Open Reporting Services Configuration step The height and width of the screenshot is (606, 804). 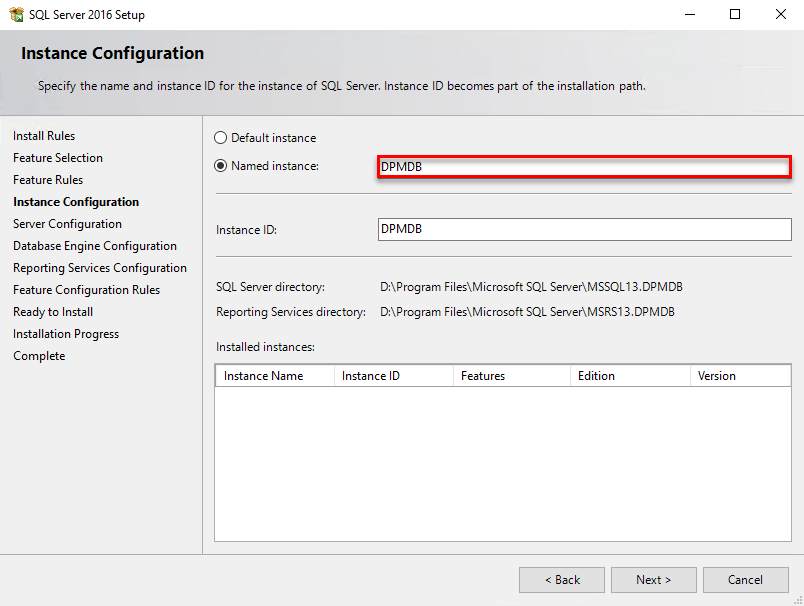tap(100, 268)
